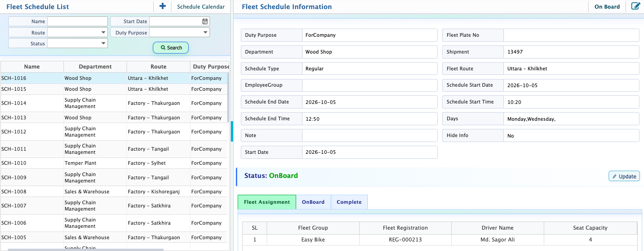Click the Schedule Type Regular field

click(x=370, y=69)
